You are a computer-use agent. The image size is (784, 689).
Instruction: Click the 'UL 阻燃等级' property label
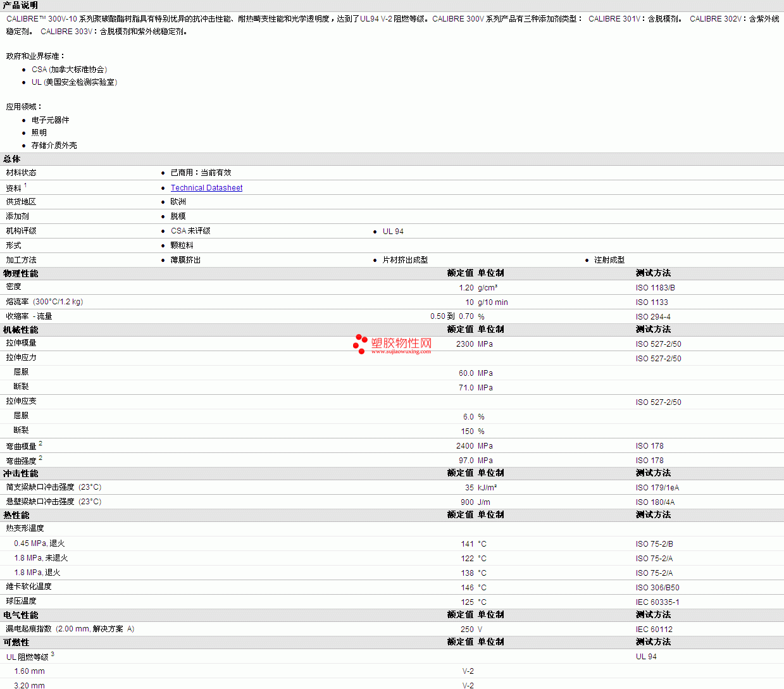pos(28,657)
